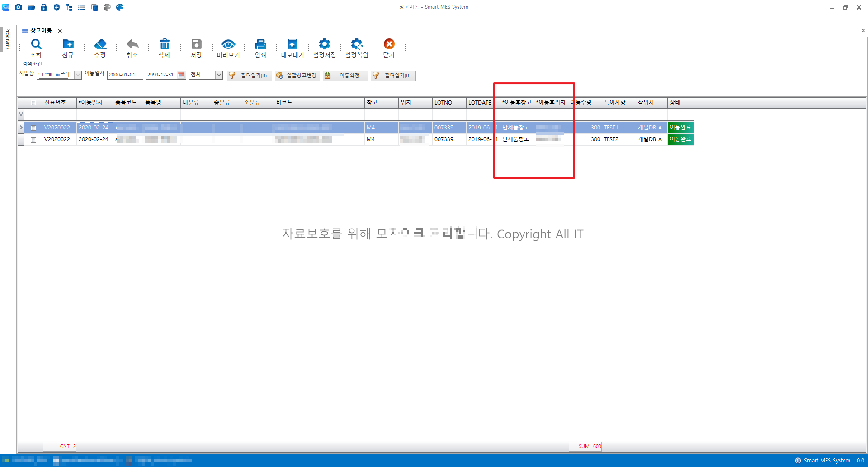Viewport: 868px width, 467px height.
Task: Select the gray palette theme icon
Action: pos(107,7)
